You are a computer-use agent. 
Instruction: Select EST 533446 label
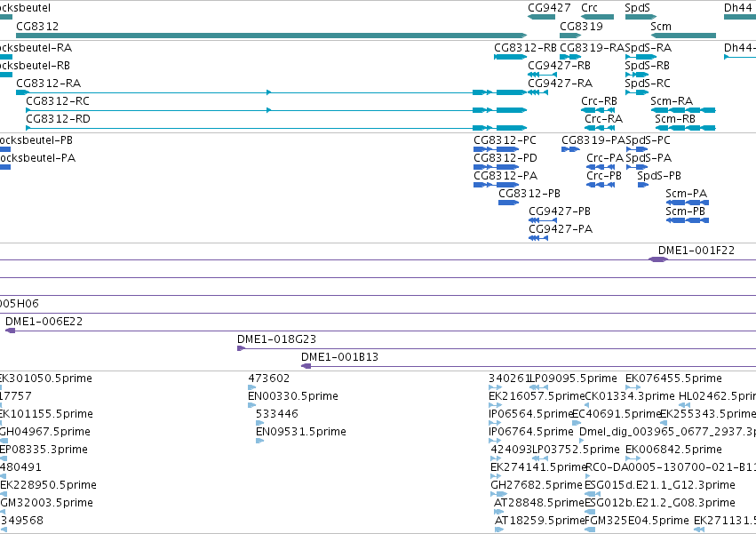pyautogui.click(x=277, y=414)
